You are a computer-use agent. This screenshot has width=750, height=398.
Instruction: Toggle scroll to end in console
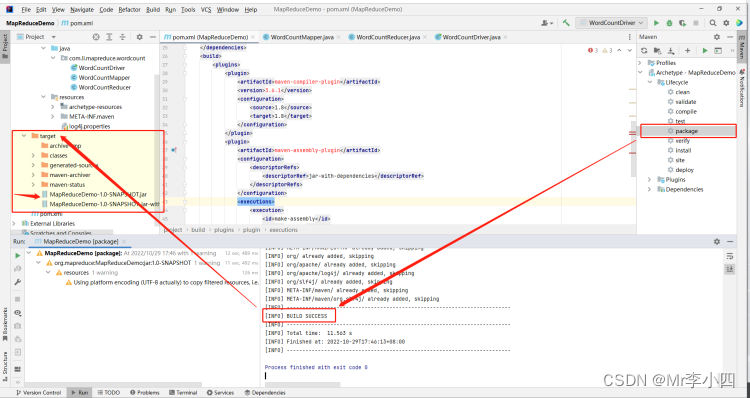729,269
